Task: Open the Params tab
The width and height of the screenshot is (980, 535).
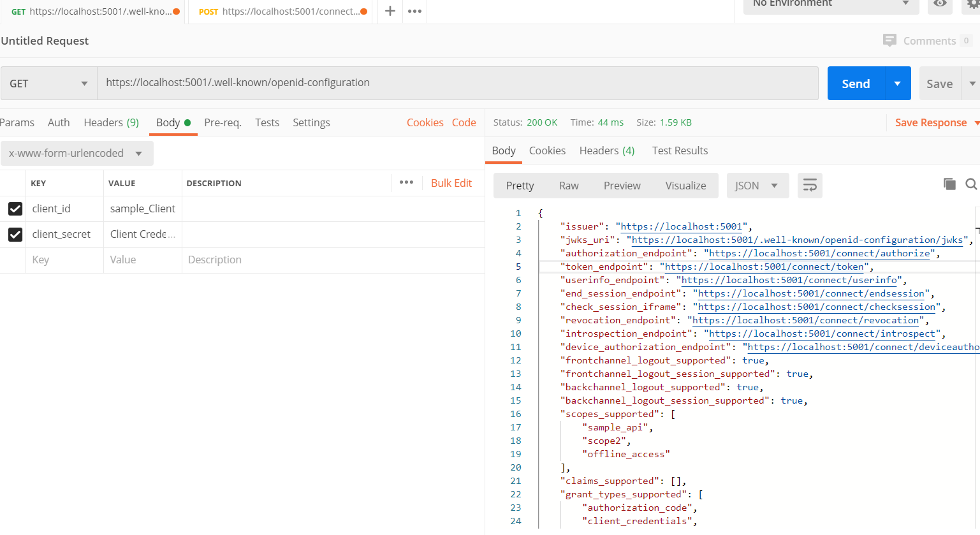Action: point(17,122)
